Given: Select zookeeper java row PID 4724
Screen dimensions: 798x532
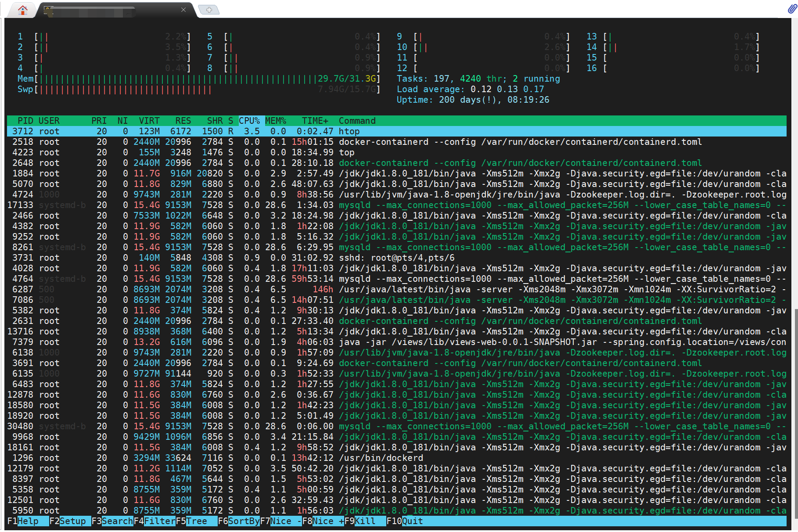Looking at the screenshot, I should [397, 194].
